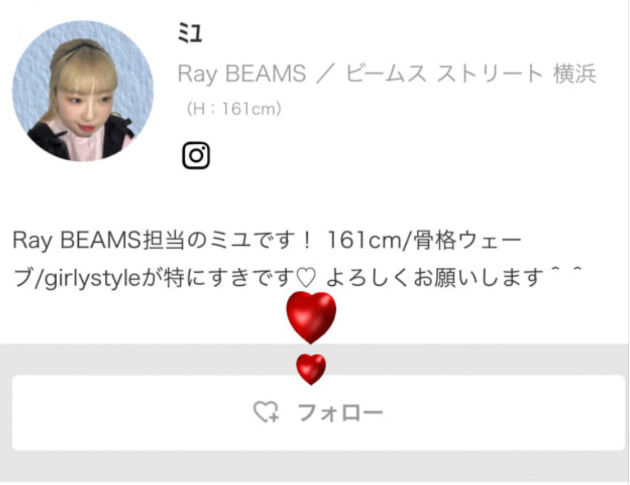Click the height text (H：161cm)
Screen dimensions: 630x485
tap(233, 109)
